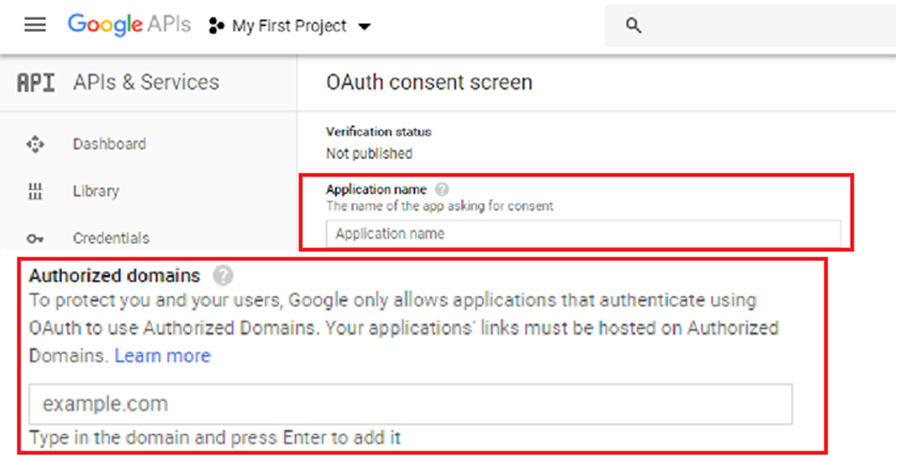The image size is (900, 460).
Task: Click the API logo icon in sidebar
Action: [x=36, y=83]
